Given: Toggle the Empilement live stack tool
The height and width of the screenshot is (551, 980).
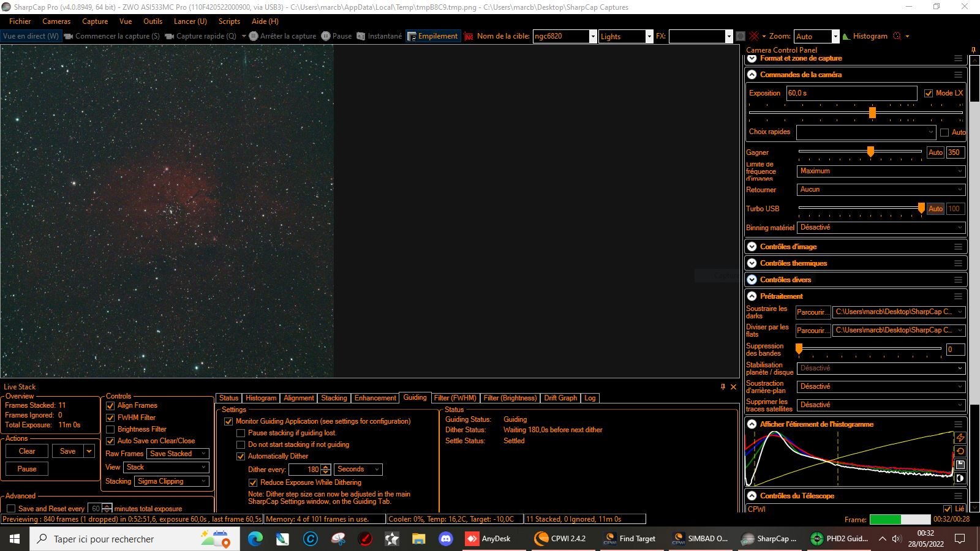Looking at the screenshot, I should [432, 36].
